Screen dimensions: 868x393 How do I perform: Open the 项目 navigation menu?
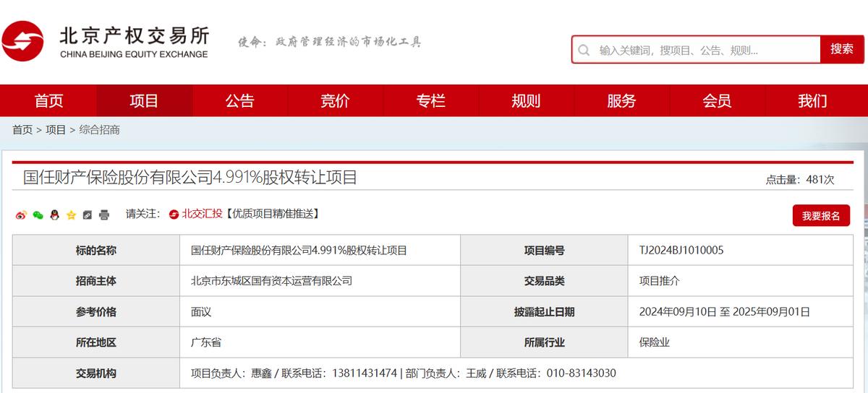coord(144,100)
